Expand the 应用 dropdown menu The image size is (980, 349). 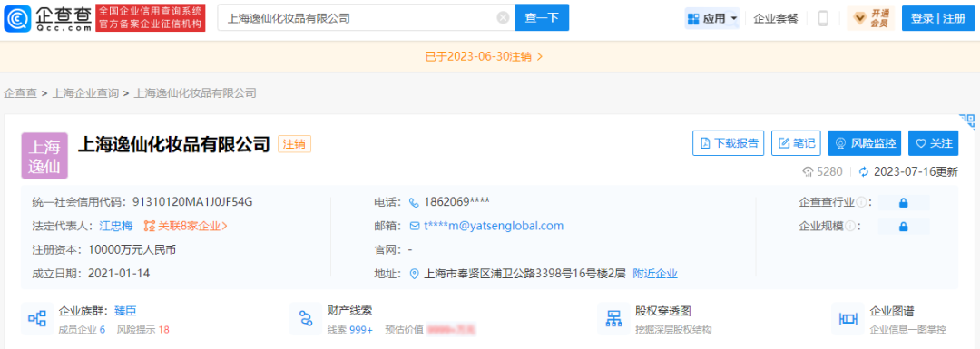point(712,18)
